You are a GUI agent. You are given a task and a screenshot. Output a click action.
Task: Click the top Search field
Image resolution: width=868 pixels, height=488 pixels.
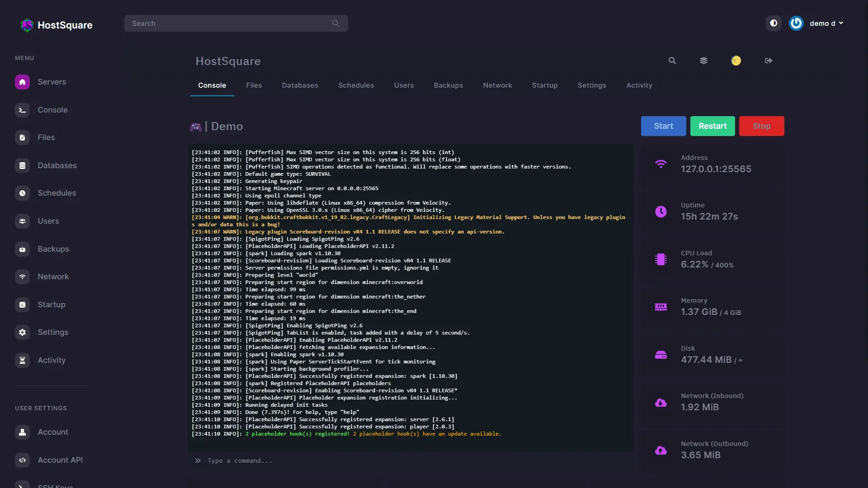(x=231, y=23)
